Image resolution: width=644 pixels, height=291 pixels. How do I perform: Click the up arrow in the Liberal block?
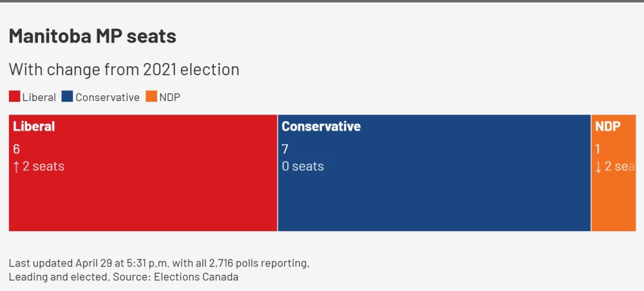(x=16, y=167)
